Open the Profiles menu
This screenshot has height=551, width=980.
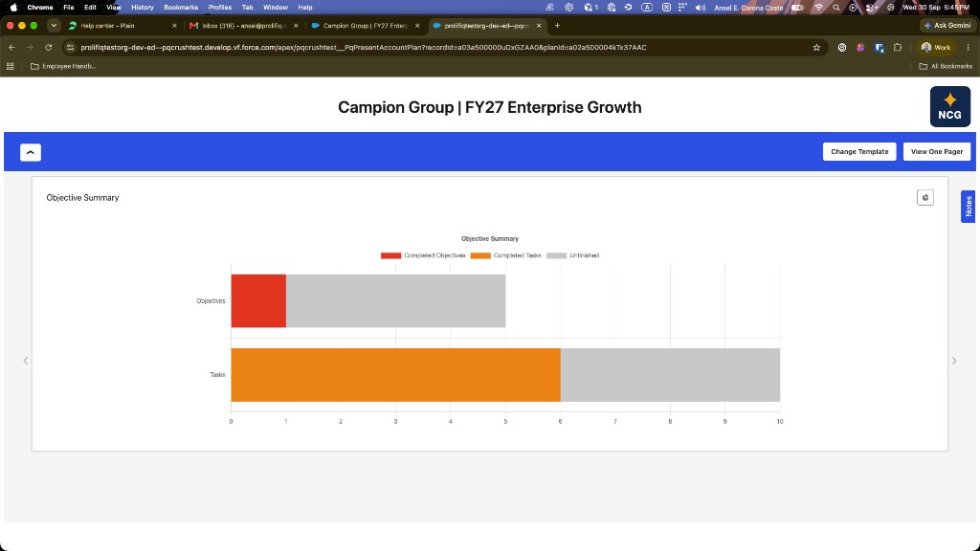[x=220, y=8]
